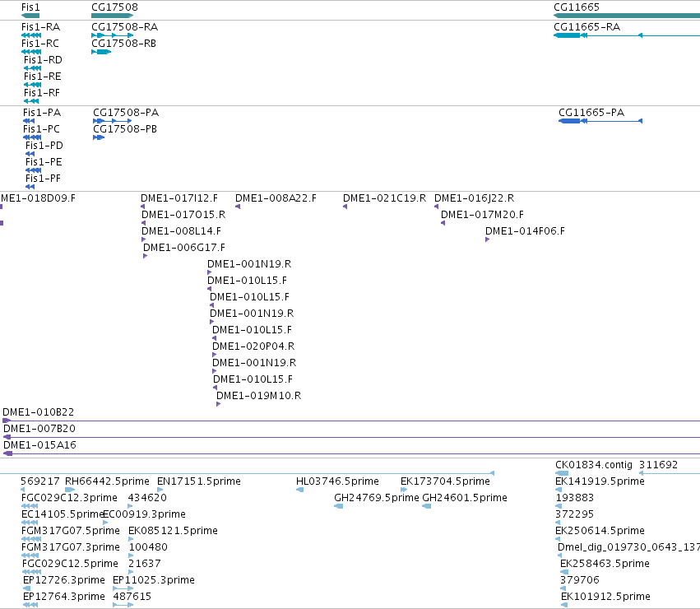Open EST FGC029C12.5prime

click(x=32, y=573)
